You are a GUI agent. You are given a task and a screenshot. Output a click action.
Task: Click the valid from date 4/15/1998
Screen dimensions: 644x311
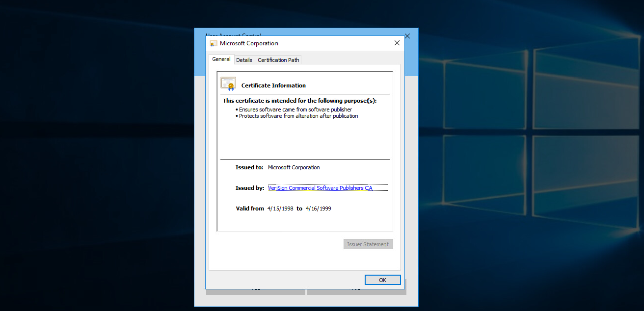pyautogui.click(x=281, y=208)
